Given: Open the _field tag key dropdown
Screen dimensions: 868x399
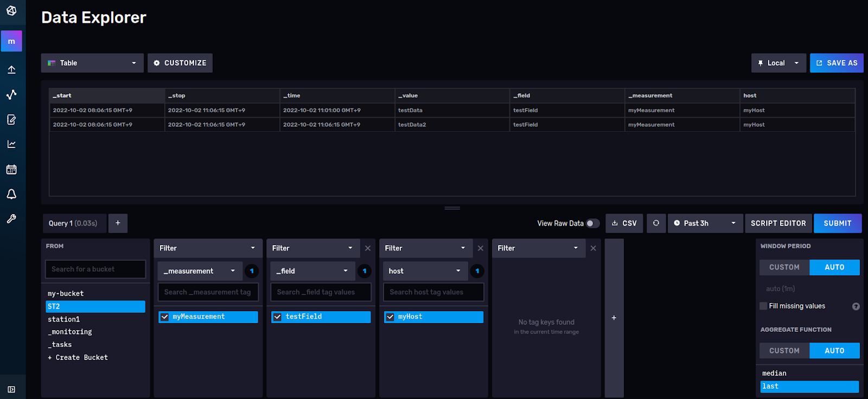Looking at the screenshot, I should (x=313, y=271).
